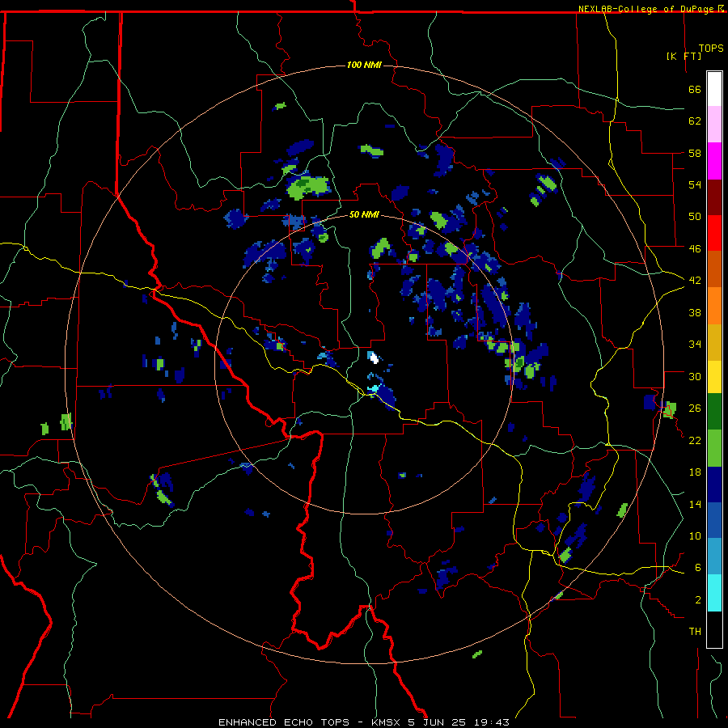The height and width of the screenshot is (728, 728).
Task: Click the TH legend label
Action: tap(695, 632)
